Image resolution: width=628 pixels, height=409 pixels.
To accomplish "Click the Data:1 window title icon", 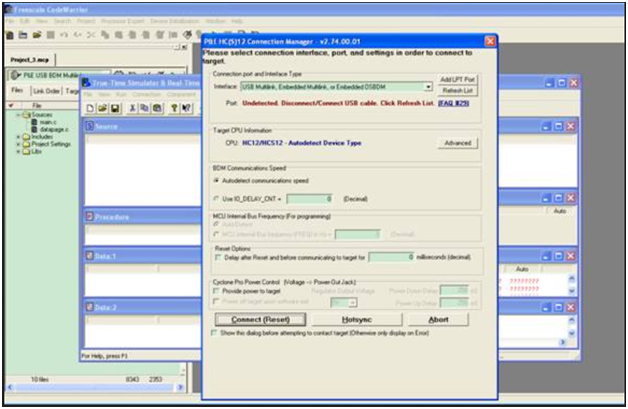I will pyautogui.click(x=90, y=256).
